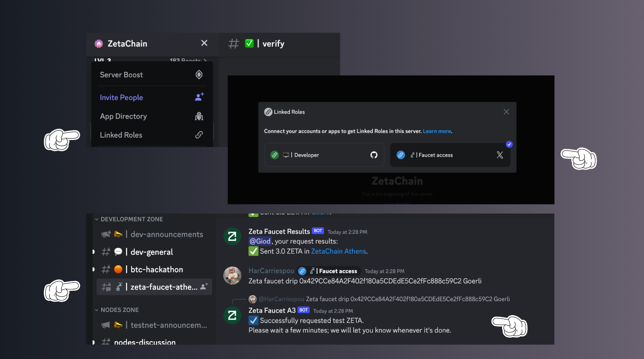
Task: Open Linked Roles menu entry
Action: point(152,135)
